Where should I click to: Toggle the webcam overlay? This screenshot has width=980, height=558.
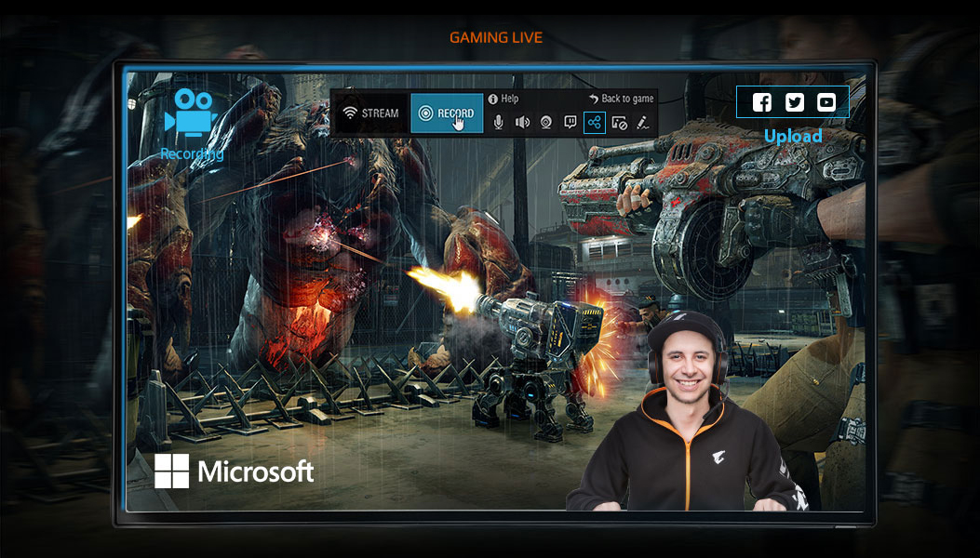tap(545, 122)
